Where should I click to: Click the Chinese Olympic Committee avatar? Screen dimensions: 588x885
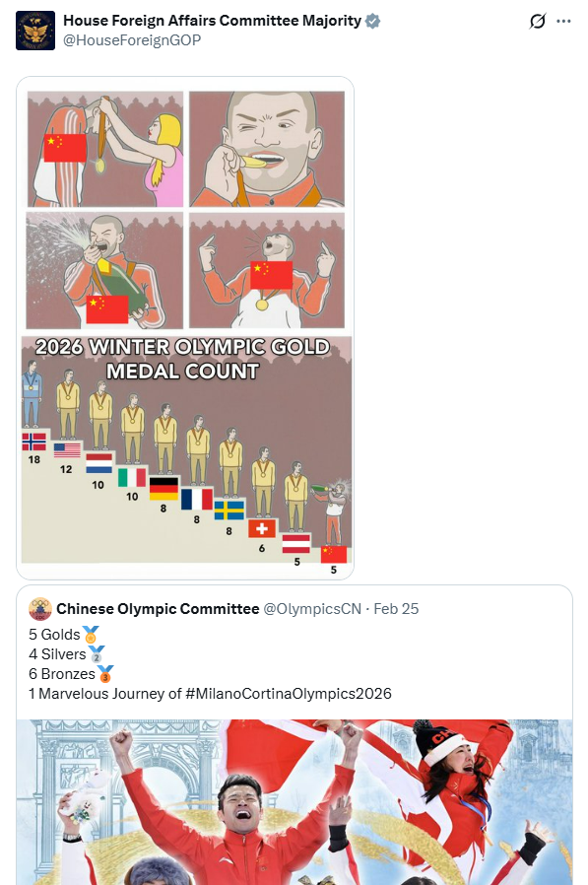tap(40, 609)
